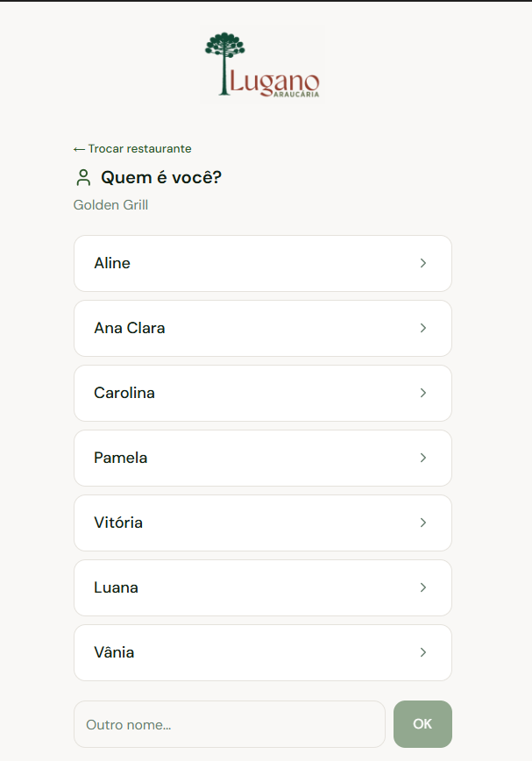Image resolution: width=532 pixels, height=761 pixels.
Task: Click the chevron arrow on Pamela row
Action: pos(423,458)
